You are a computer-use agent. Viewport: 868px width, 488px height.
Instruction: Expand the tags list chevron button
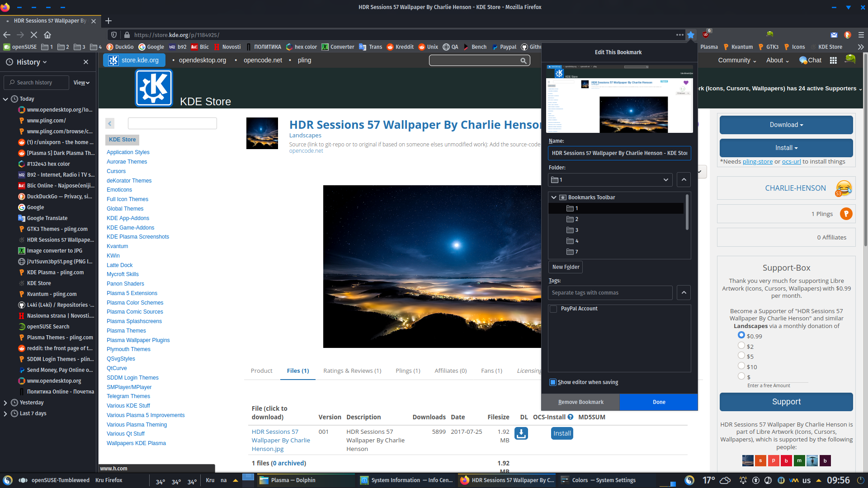(684, 293)
